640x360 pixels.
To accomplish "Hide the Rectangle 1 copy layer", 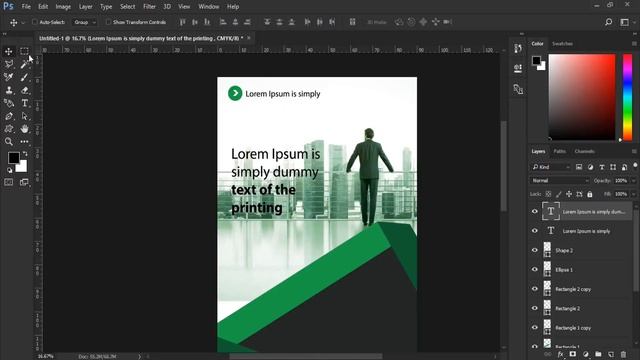I will (535, 327).
